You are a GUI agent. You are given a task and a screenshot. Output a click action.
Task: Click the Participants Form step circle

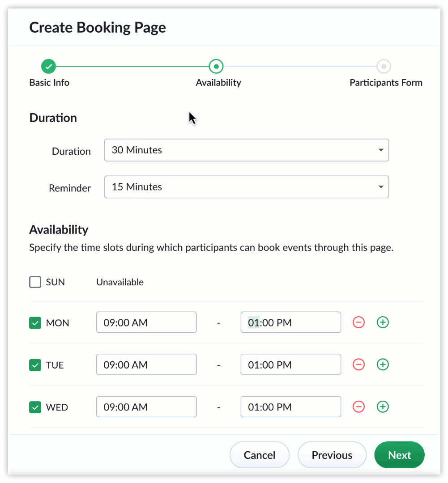coord(384,67)
